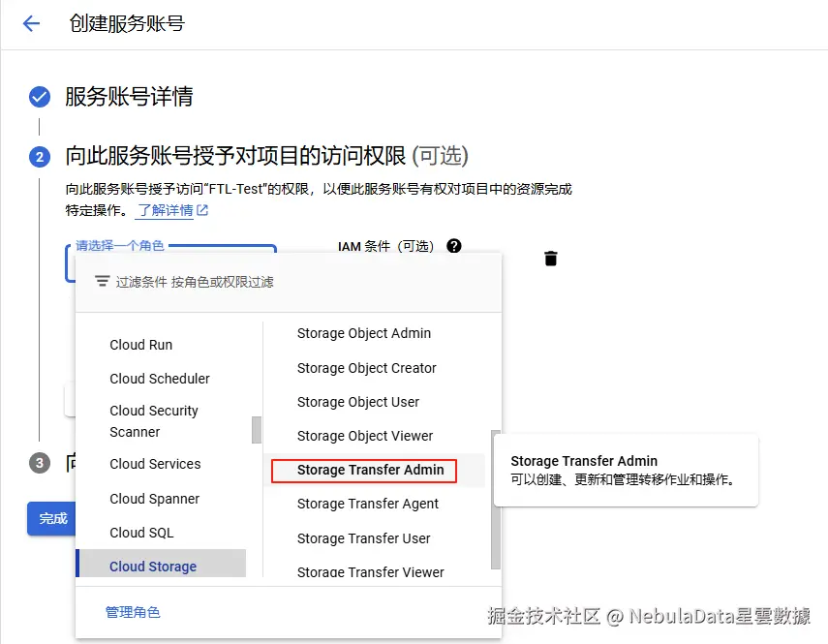Screen dimensions: 828x644
Task: Choose Storage Object Viewer role
Action: [365, 436]
